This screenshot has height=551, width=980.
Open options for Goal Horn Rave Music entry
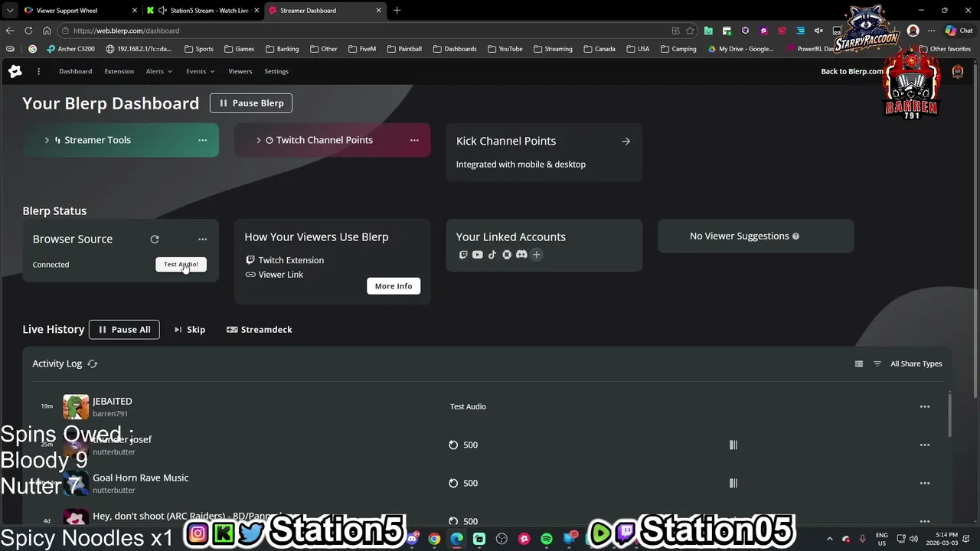point(925,483)
